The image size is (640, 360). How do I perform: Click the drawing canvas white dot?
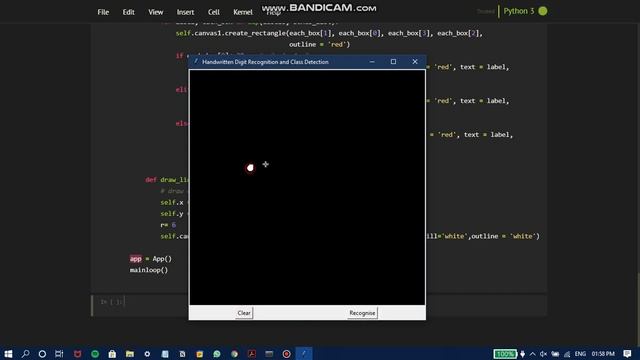[x=250, y=168]
